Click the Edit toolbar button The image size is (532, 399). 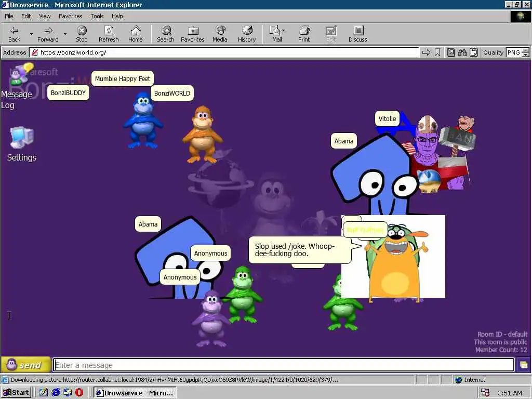331,34
